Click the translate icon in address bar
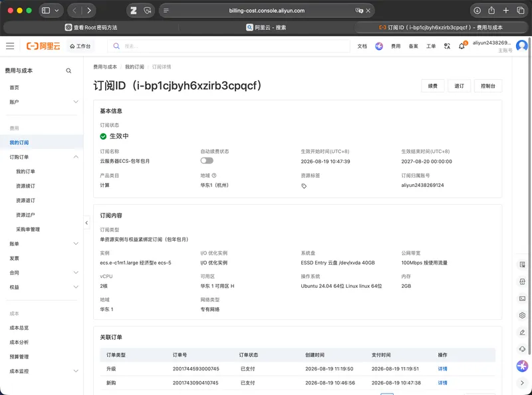The image size is (532, 395). pos(359,11)
